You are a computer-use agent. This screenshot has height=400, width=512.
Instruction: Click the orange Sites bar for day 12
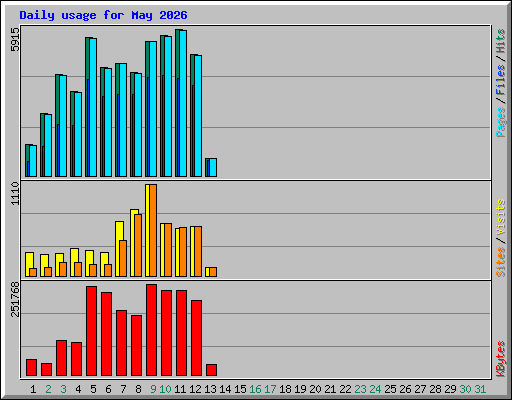click(198, 251)
